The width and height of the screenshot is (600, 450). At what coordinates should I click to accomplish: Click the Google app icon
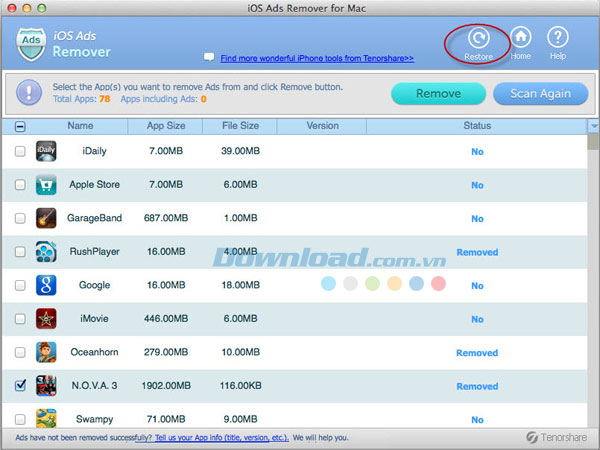[46, 285]
